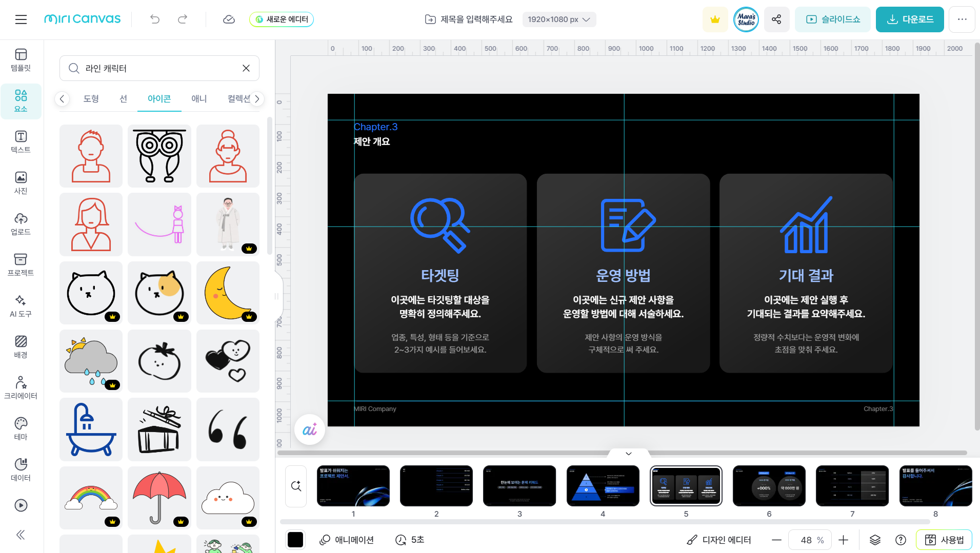Open the share icon button
This screenshot has width=980, height=553.
tap(776, 19)
